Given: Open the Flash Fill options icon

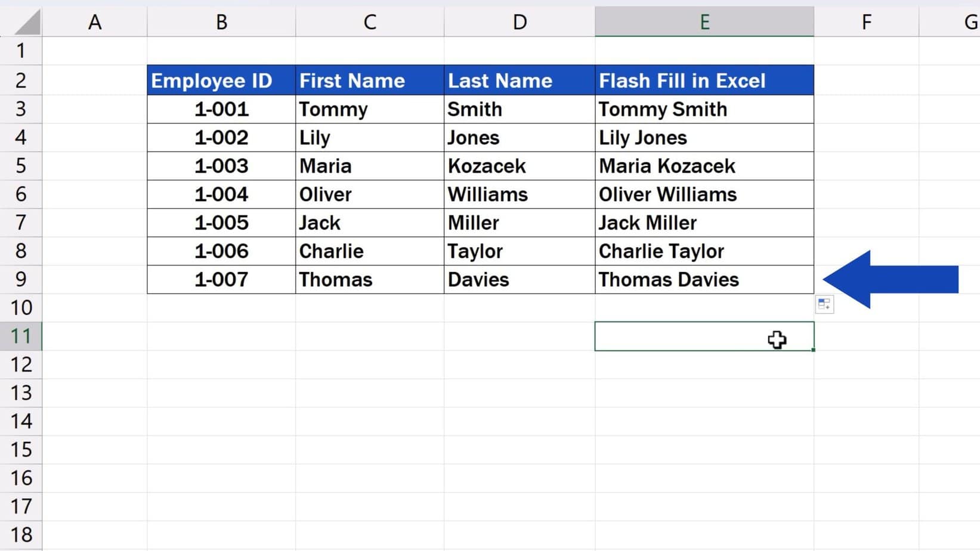Looking at the screenshot, I should tap(824, 305).
